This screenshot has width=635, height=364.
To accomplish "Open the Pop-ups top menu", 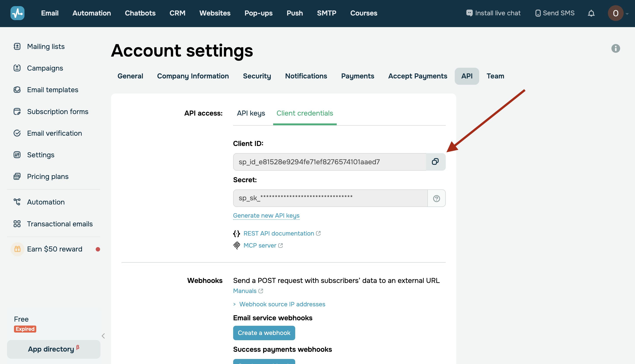I will coord(258,13).
